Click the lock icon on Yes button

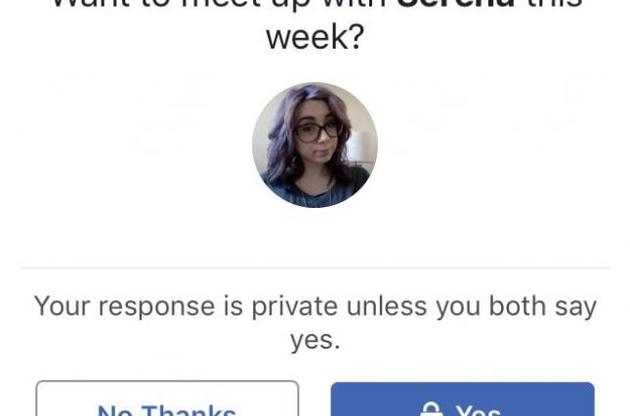[x=432, y=409]
